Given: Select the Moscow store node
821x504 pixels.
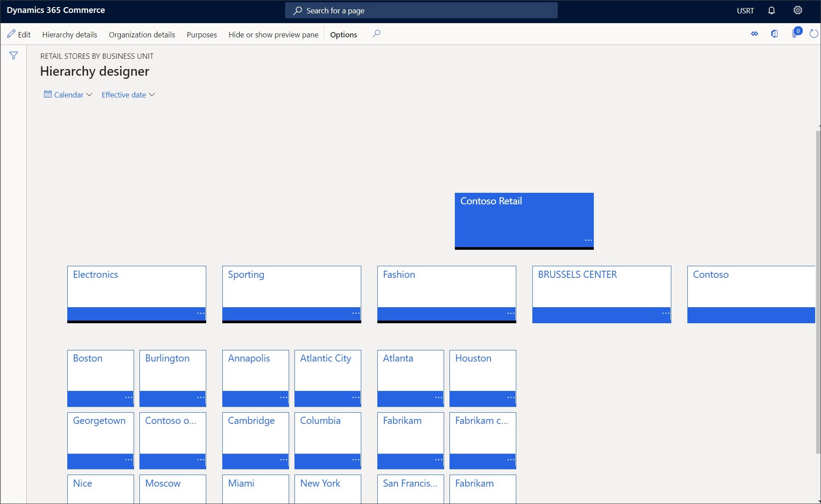Looking at the screenshot, I should pos(173,489).
